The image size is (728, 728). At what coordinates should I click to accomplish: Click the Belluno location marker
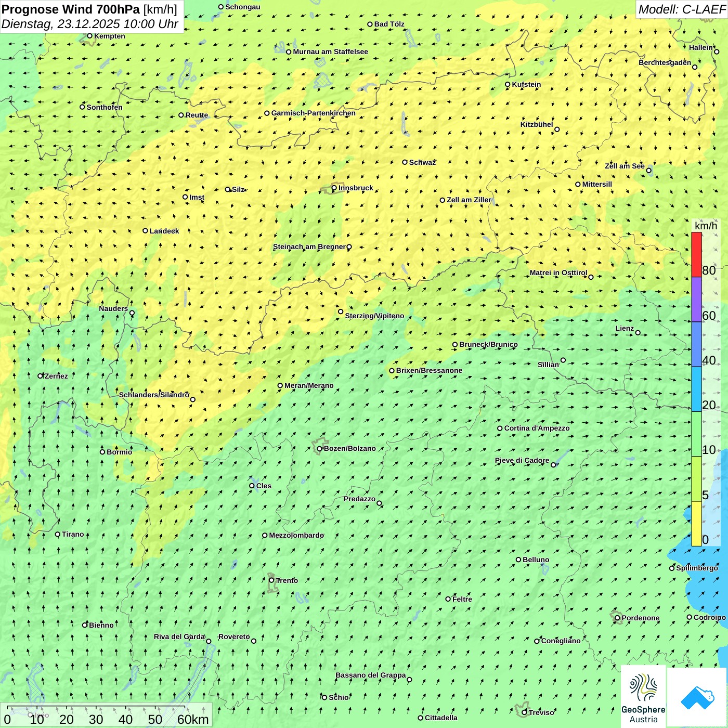[x=518, y=560]
